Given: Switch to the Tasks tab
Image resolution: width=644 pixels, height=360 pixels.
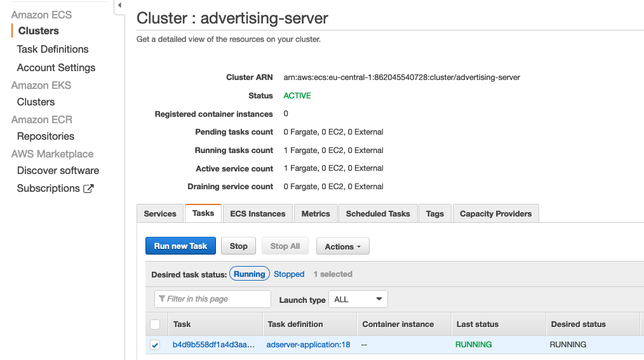Looking at the screenshot, I should click(203, 213).
